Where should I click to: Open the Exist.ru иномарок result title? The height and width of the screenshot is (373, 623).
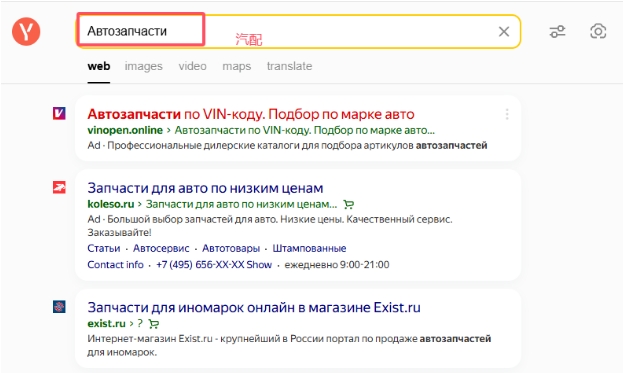click(x=254, y=307)
